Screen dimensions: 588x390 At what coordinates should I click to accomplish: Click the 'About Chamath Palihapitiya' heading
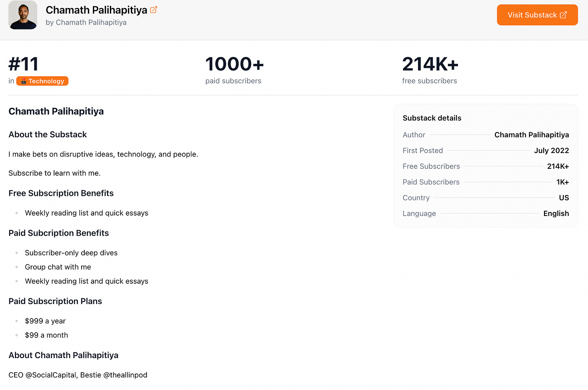pos(63,355)
